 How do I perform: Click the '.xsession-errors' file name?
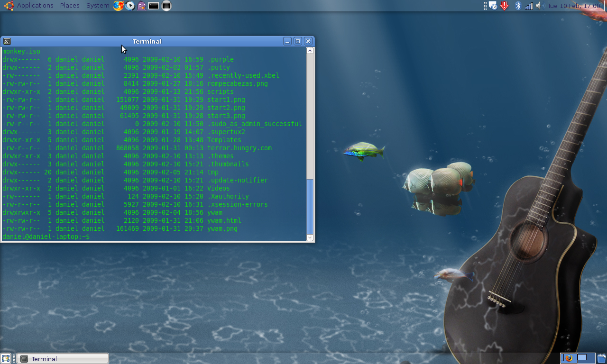238,204
